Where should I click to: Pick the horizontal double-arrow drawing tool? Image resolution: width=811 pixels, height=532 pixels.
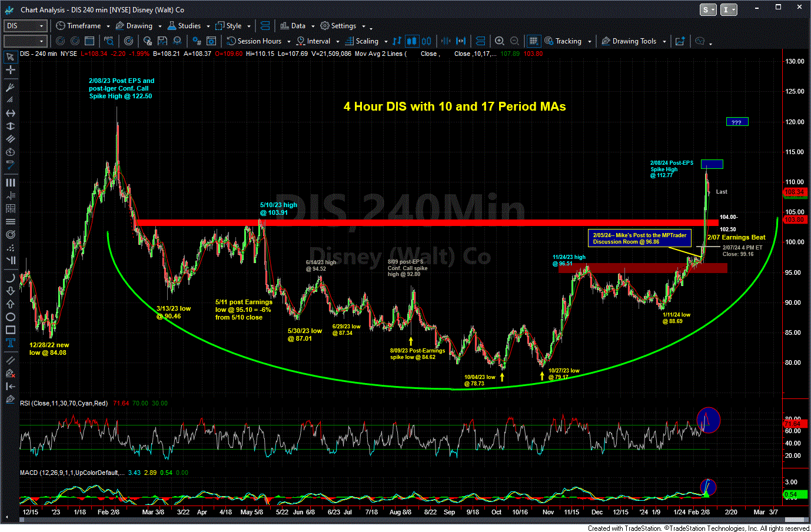pyautogui.click(x=10, y=113)
